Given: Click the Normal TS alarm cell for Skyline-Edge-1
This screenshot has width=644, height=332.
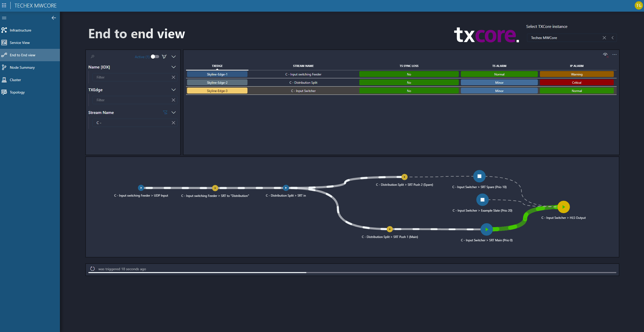Looking at the screenshot, I should click(499, 74).
